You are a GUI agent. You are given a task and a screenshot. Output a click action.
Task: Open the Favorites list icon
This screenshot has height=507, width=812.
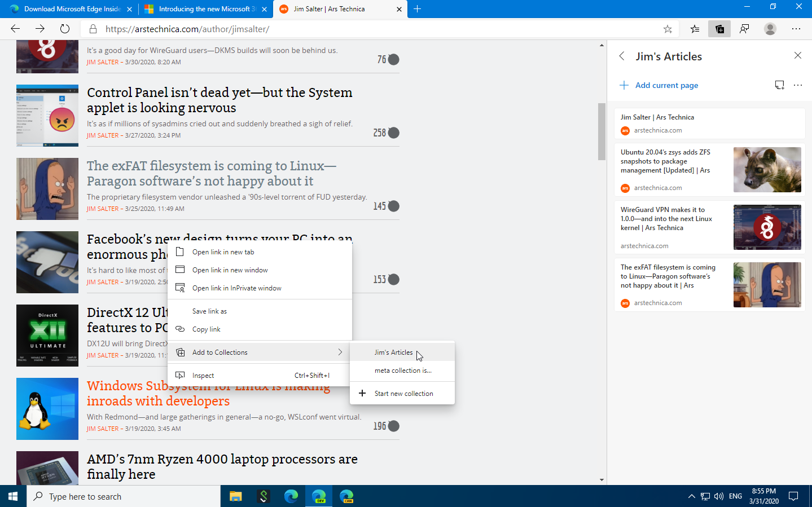pos(694,29)
